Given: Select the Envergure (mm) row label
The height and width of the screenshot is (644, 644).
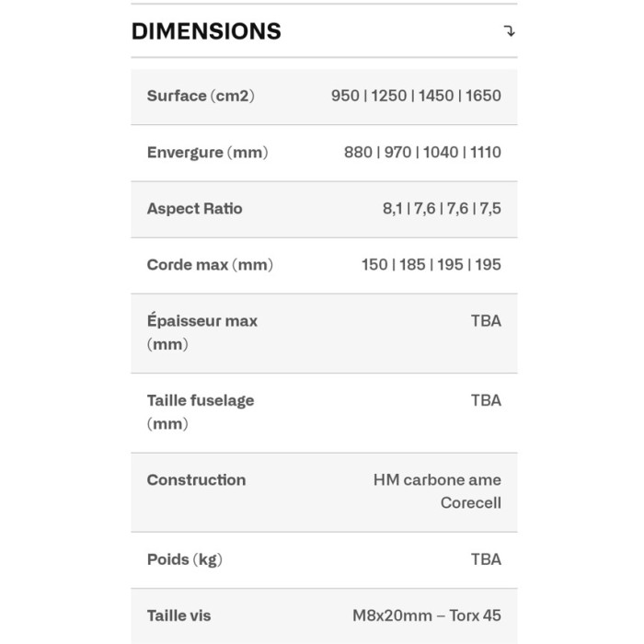Looking at the screenshot, I should coord(207,153).
